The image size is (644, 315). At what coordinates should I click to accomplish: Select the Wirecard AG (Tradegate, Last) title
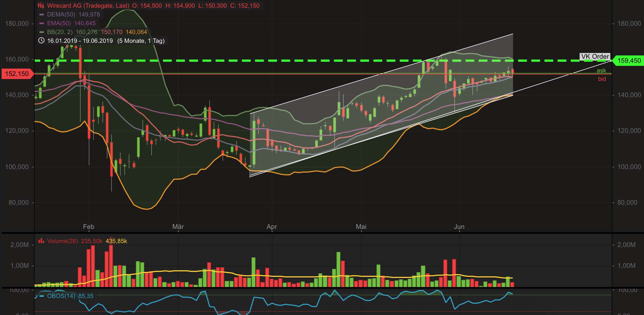click(88, 5)
